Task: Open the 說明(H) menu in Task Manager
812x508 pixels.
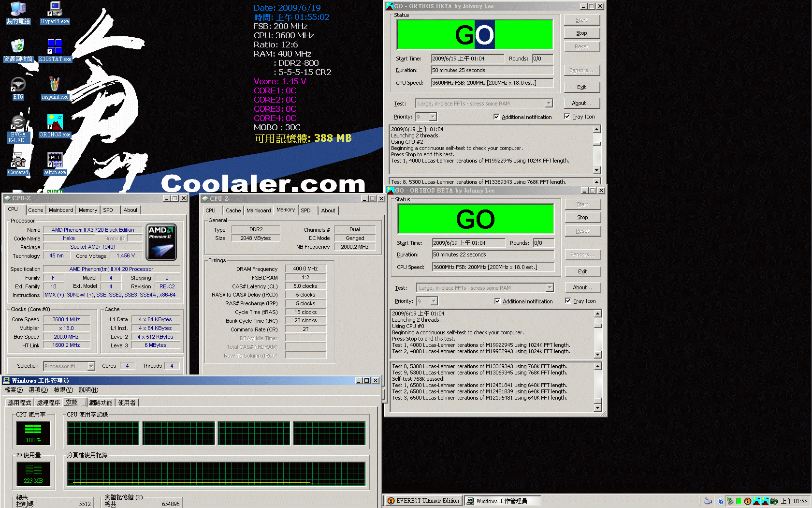Action: 88,390
